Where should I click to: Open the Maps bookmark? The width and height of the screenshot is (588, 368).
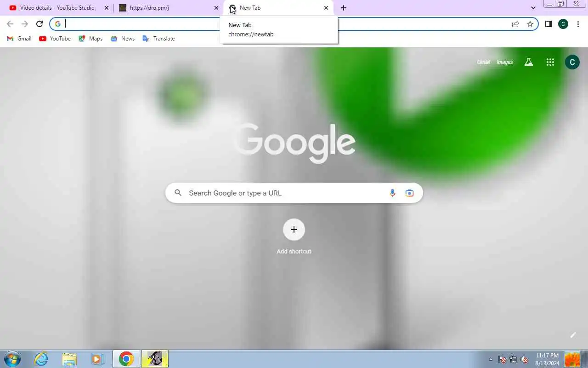tap(90, 39)
